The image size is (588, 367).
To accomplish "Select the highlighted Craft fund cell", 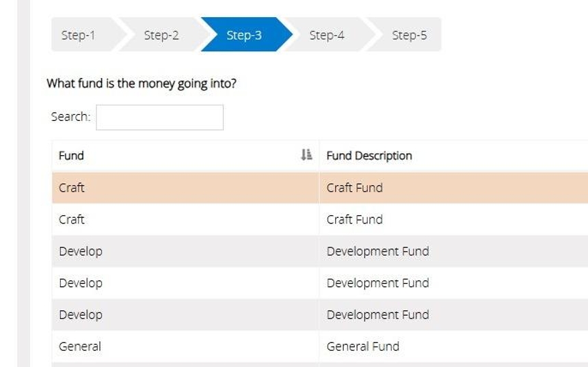I will point(72,188).
